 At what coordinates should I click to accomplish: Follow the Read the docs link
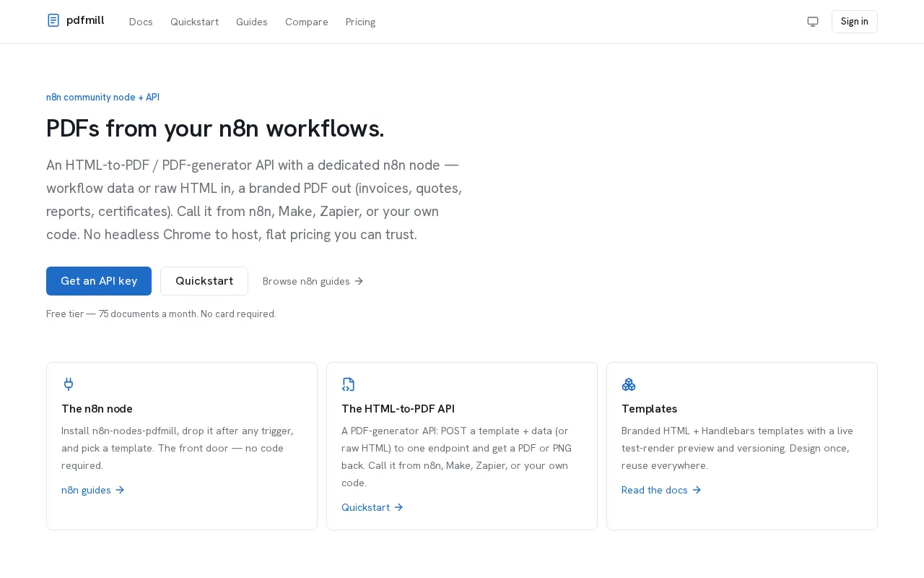tap(661, 490)
